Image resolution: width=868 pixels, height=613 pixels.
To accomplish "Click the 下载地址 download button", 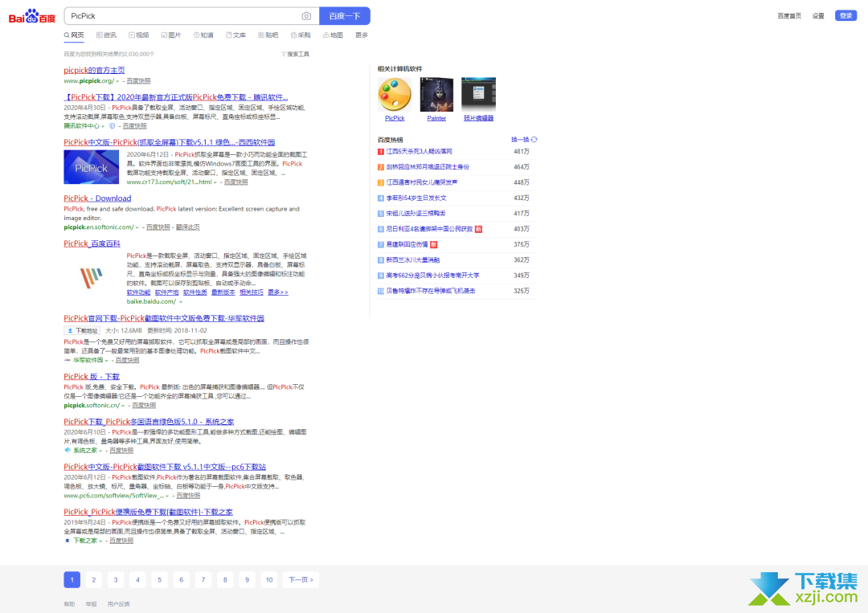I will pyautogui.click(x=82, y=330).
